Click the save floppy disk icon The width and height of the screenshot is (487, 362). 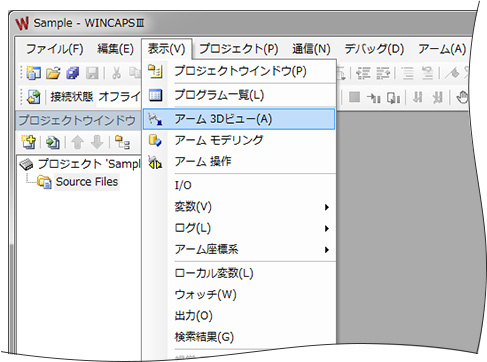(92, 73)
